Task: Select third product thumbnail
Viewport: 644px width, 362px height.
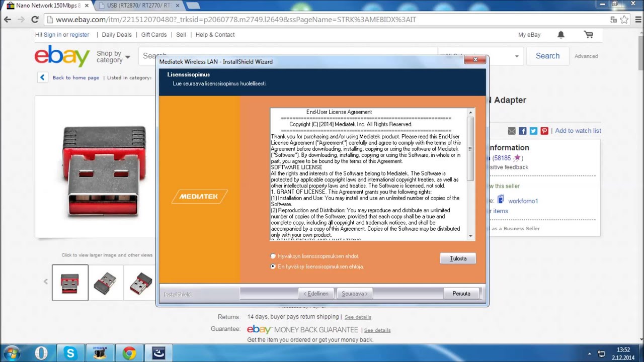Action: 140,283
